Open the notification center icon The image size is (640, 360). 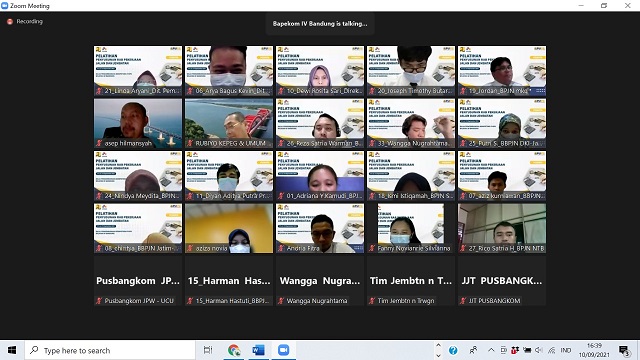pyautogui.click(x=624, y=350)
